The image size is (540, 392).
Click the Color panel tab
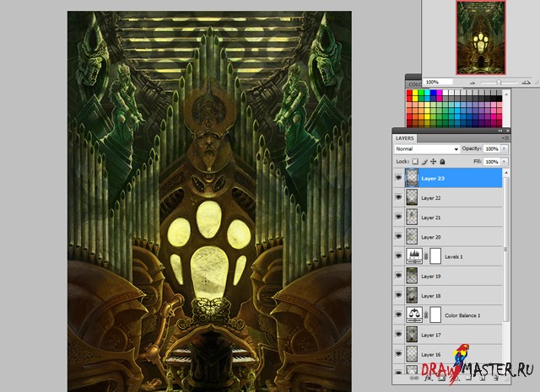coord(414,84)
